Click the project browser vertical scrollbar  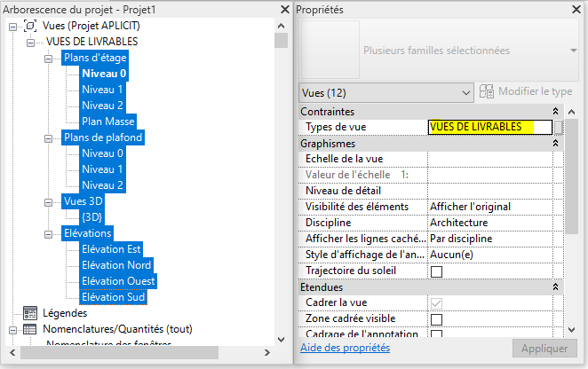[281, 177]
